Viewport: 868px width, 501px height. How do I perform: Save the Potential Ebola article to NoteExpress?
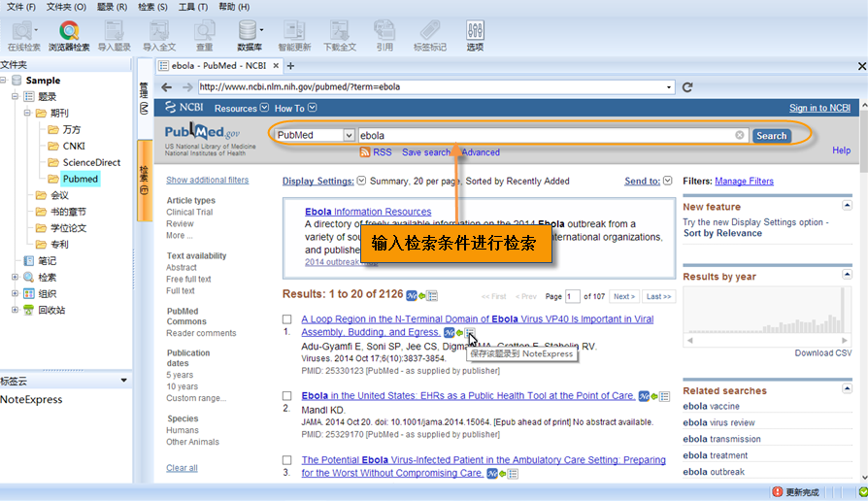click(x=514, y=473)
